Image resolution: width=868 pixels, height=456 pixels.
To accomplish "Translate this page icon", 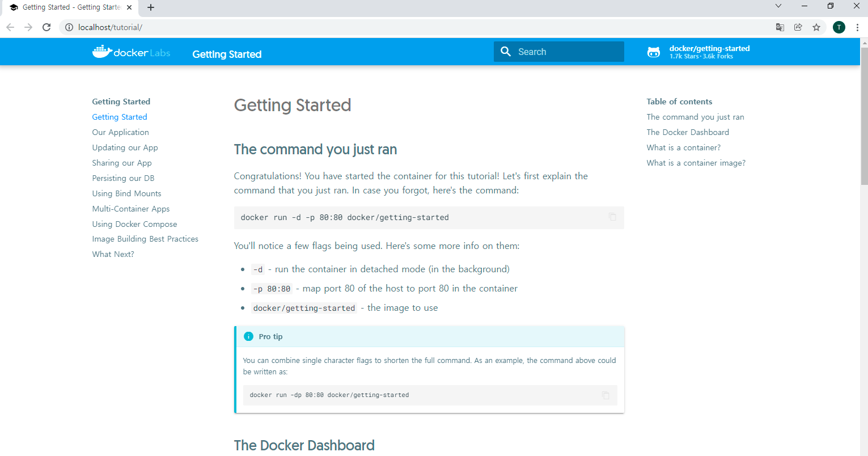I will point(780,27).
